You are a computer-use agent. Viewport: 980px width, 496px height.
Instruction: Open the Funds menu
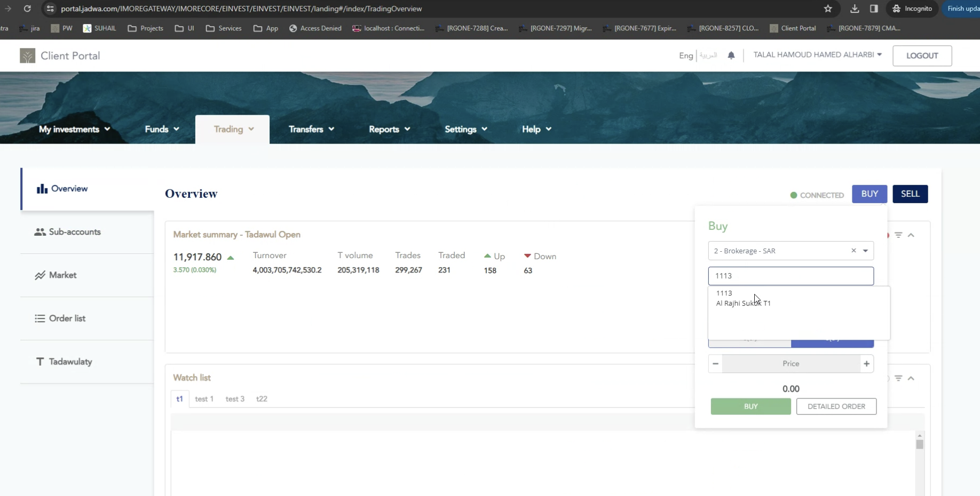pos(162,129)
